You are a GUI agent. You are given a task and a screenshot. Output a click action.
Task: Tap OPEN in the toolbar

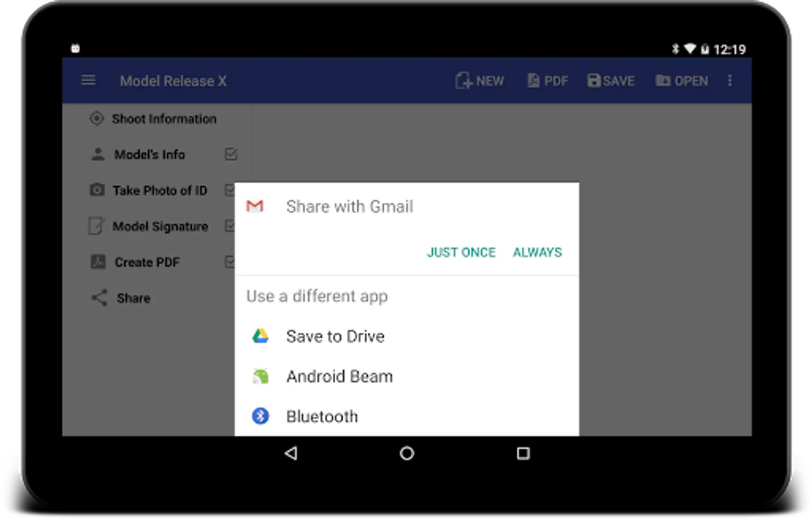682,81
